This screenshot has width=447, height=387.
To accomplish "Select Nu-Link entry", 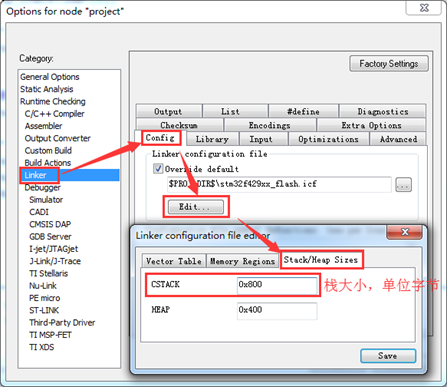I will 43,286.
